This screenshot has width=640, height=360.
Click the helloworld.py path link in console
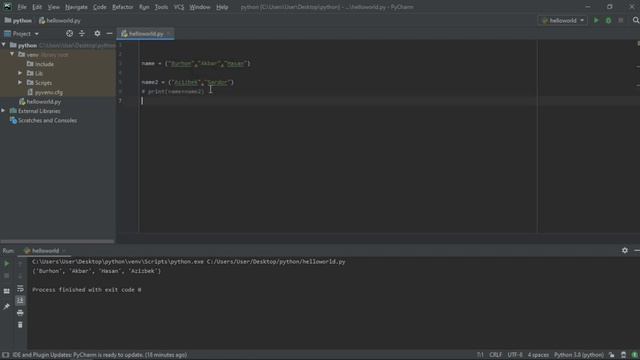[276, 262]
